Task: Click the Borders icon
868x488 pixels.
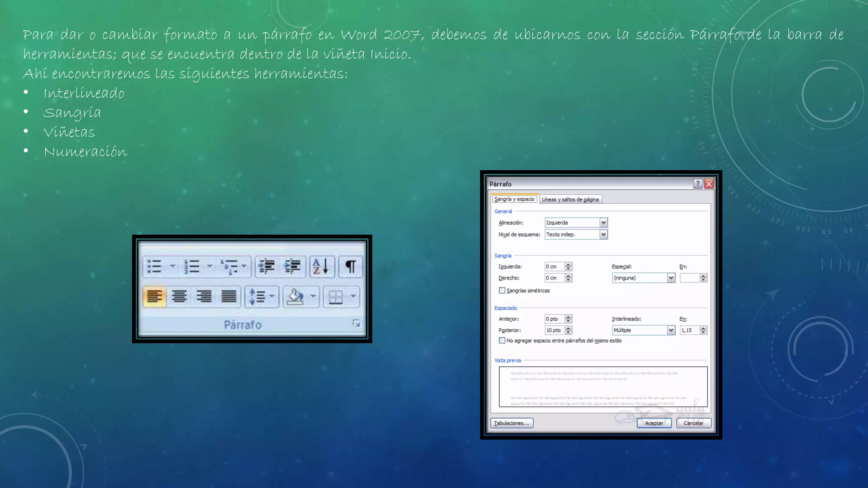Action: pos(336,297)
